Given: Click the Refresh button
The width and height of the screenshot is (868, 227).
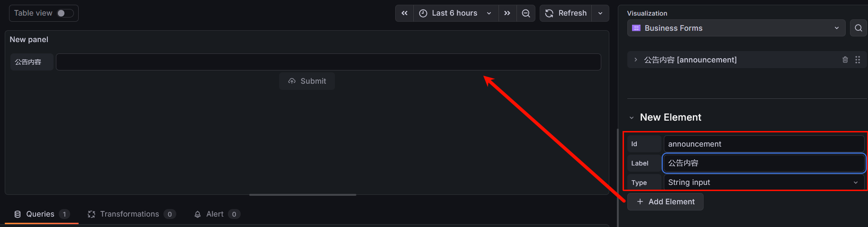Looking at the screenshot, I should coord(566,13).
